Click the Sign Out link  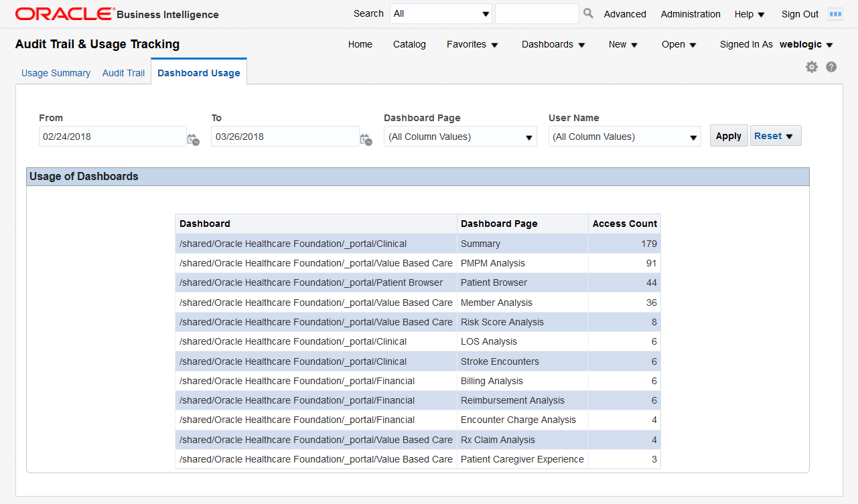coord(800,14)
